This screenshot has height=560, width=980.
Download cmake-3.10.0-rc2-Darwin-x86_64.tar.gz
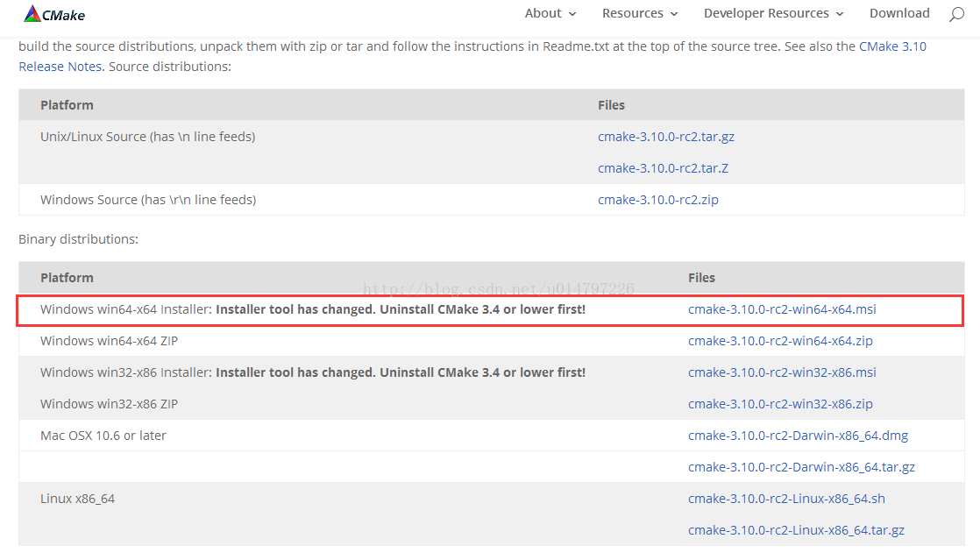tap(801, 467)
